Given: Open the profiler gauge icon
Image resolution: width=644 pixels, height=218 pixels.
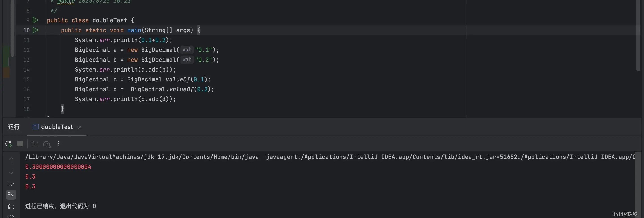Looking at the screenshot, I should point(47,144).
